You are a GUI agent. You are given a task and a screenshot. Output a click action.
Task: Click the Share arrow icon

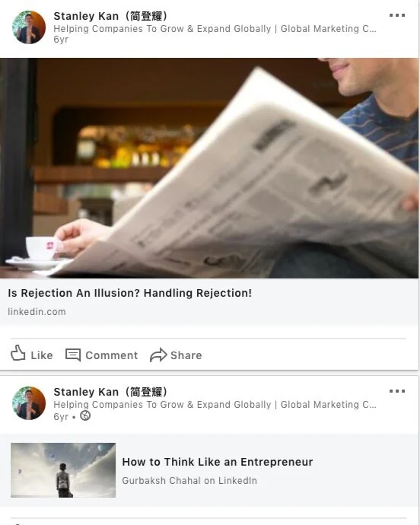[x=158, y=355]
